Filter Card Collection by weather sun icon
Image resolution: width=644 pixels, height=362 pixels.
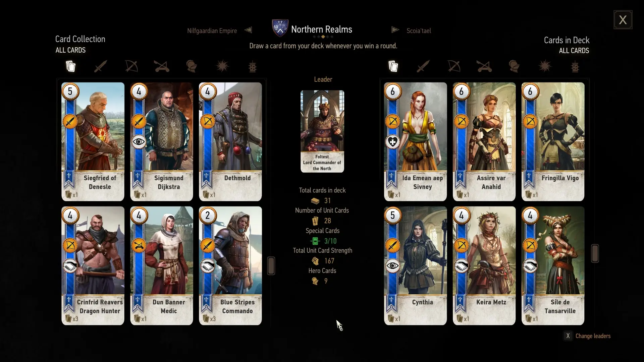point(222,66)
